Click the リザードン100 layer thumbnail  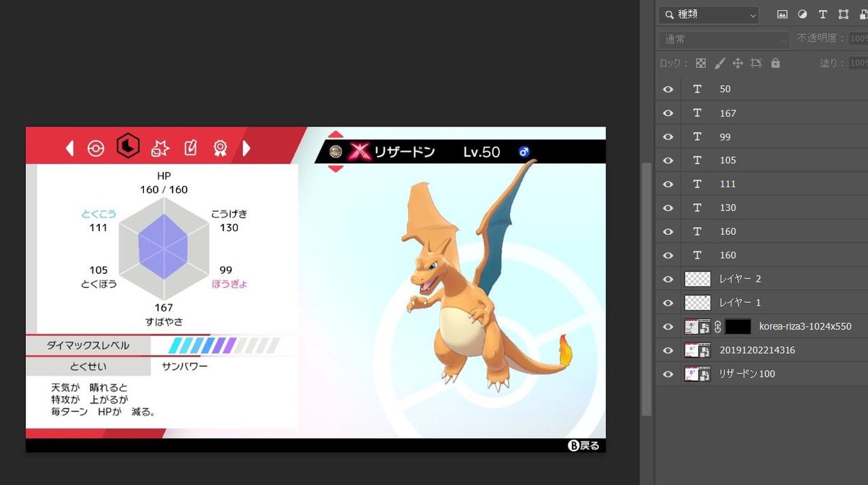click(x=697, y=374)
